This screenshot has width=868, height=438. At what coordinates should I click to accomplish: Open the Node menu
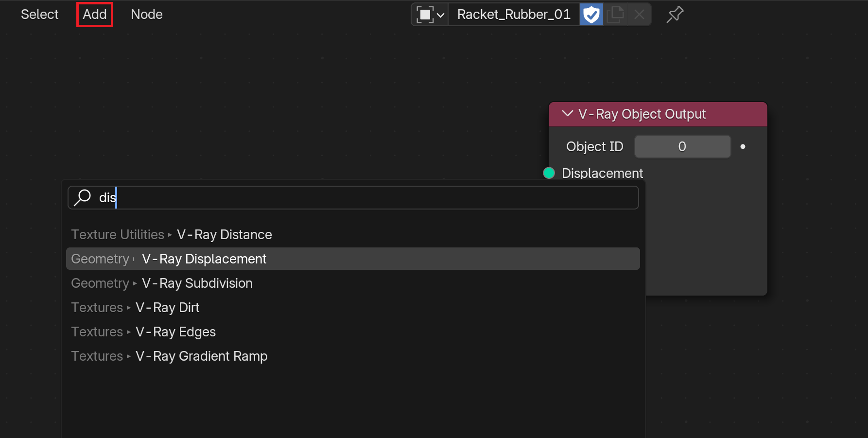tap(147, 15)
